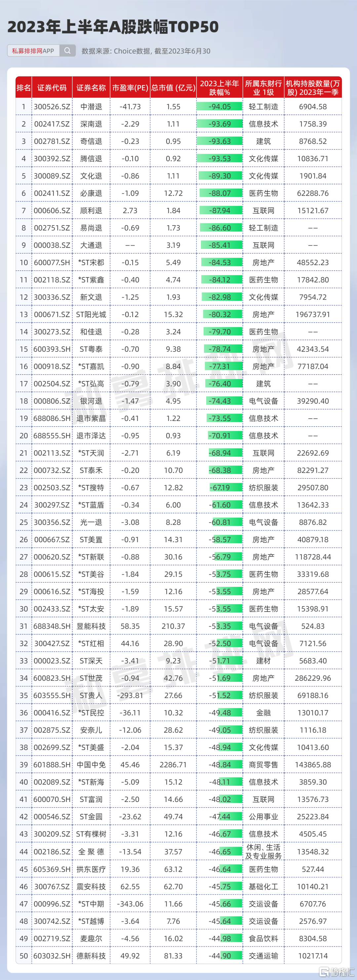Select stock name 中潜退

[91, 107]
